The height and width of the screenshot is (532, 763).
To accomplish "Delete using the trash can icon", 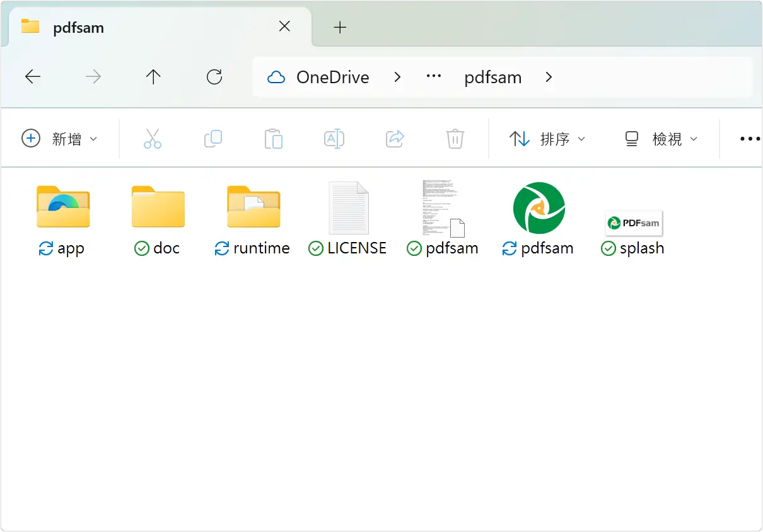I will (x=455, y=139).
